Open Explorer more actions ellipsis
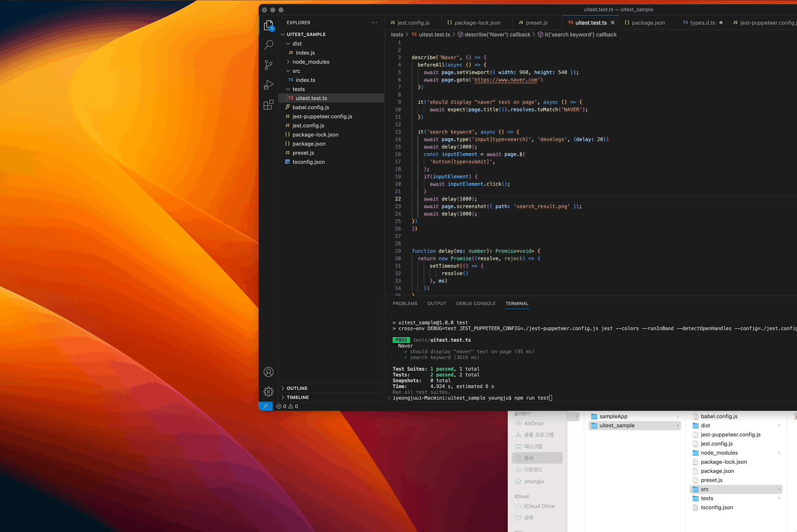Image resolution: width=797 pixels, height=532 pixels. pos(374,23)
